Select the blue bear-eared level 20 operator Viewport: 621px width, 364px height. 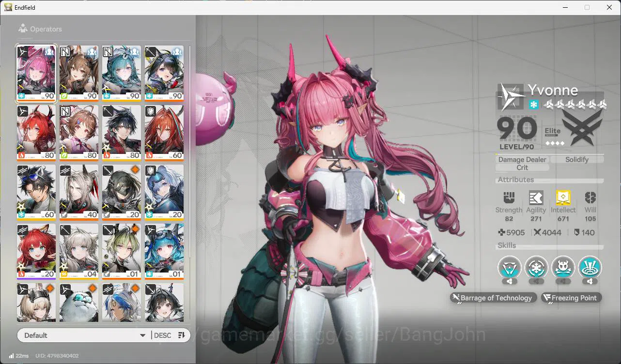click(164, 192)
